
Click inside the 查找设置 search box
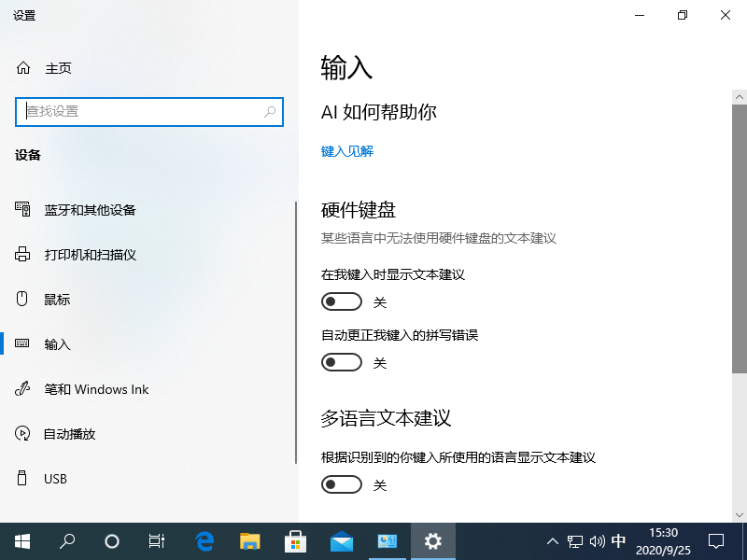pyautogui.click(x=149, y=111)
